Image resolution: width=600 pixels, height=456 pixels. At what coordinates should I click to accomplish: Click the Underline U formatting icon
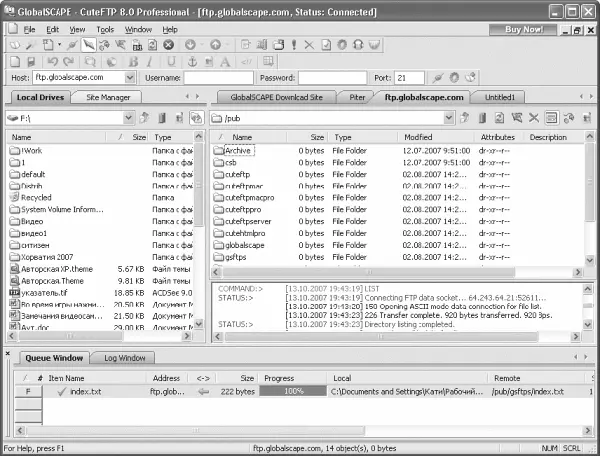coord(171,62)
